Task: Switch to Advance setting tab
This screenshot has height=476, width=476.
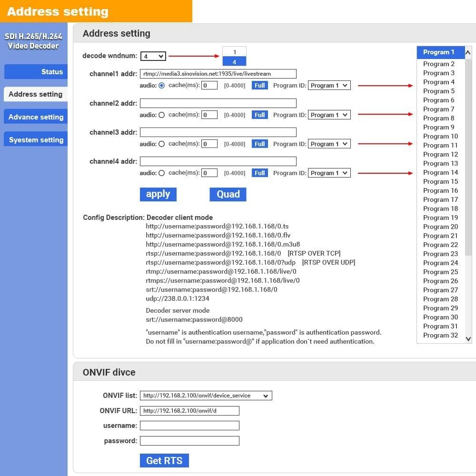Action: coord(36,117)
